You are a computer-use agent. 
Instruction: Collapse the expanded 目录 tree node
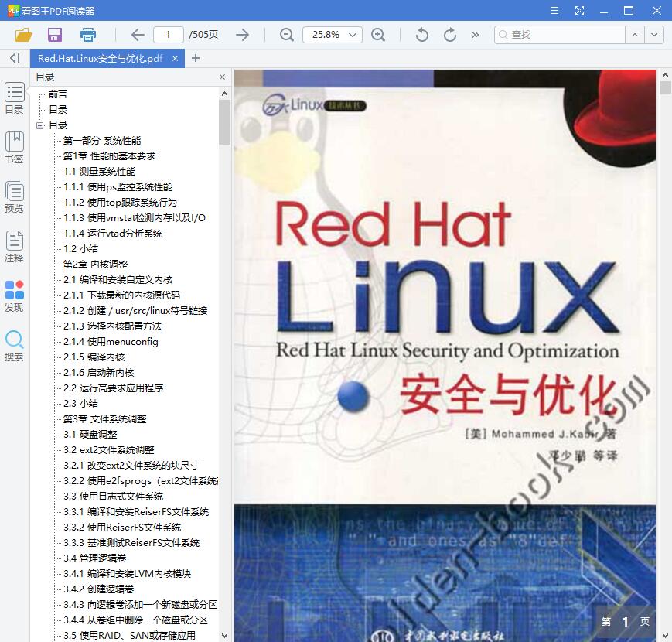tap(40, 125)
